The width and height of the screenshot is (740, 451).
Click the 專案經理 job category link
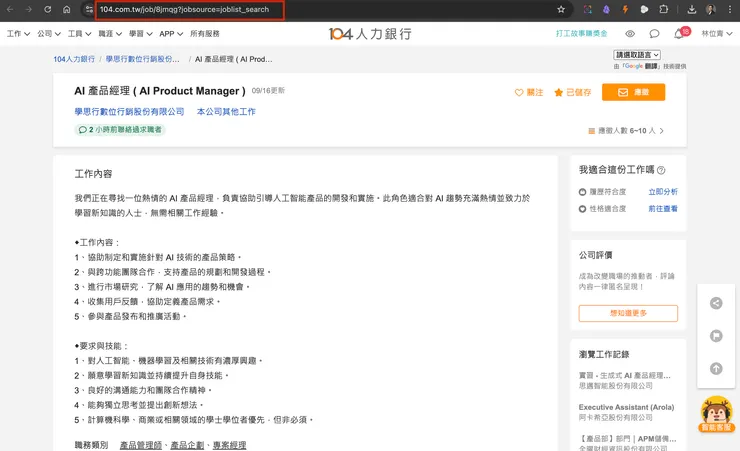tap(229, 445)
